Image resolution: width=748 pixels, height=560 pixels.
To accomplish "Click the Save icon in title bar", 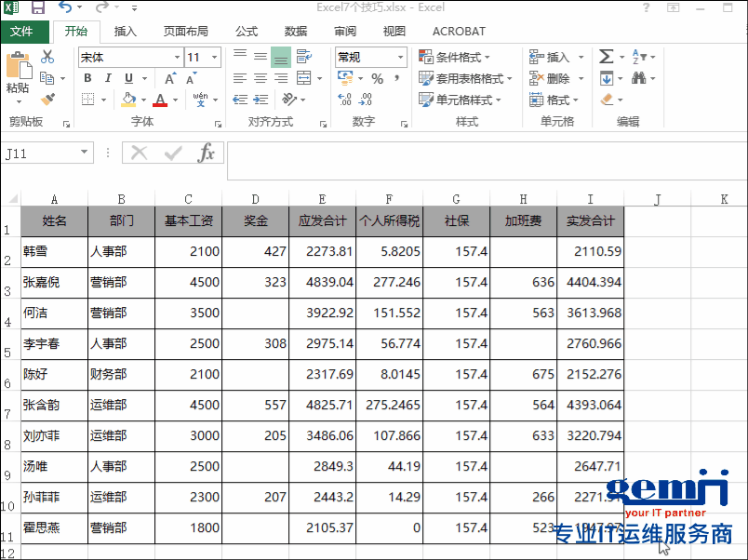I will click(x=38, y=8).
